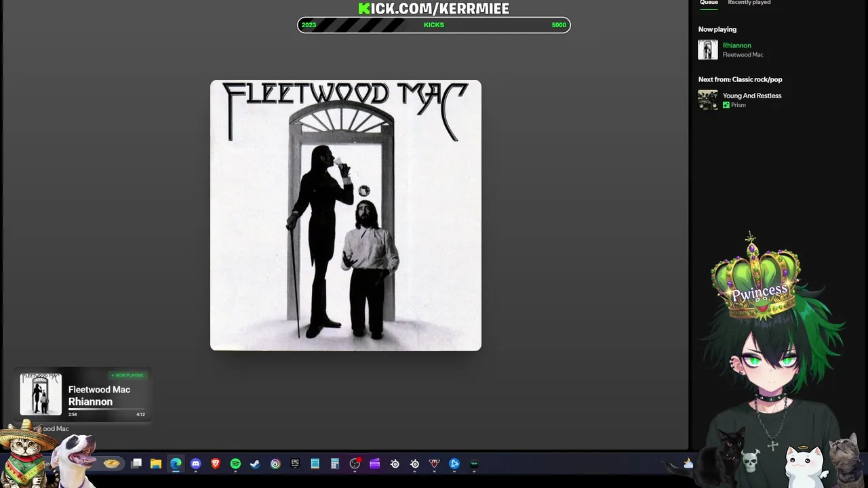Open Discord from the taskbar
The width and height of the screenshot is (868, 488).
196,464
